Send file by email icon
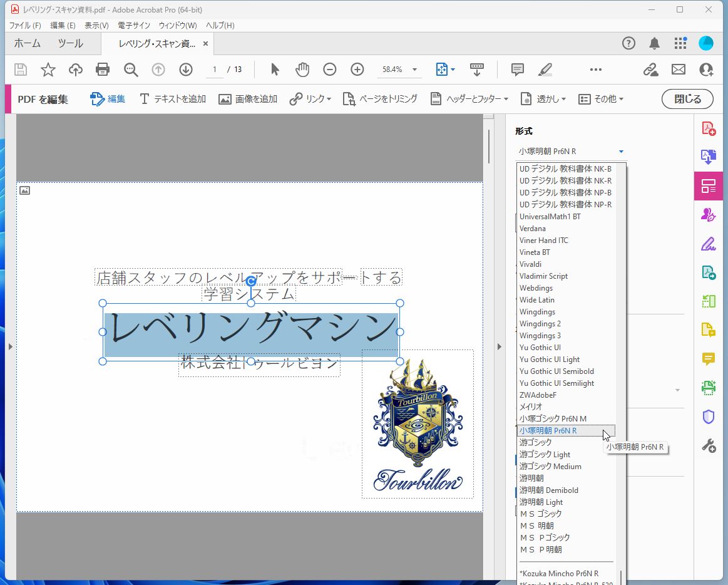 (x=679, y=70)
